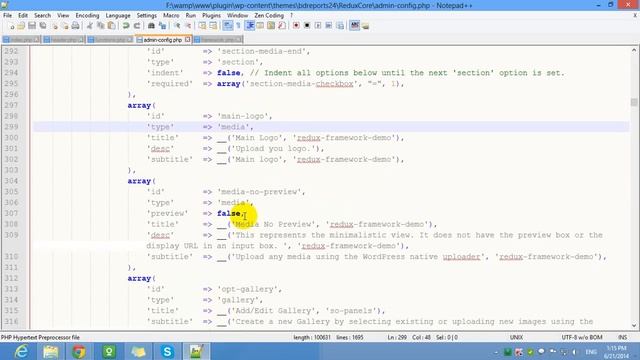This screenshot has height=360, width=640.
Task: Close the admin-config.php tab
Action: [187, 40]
